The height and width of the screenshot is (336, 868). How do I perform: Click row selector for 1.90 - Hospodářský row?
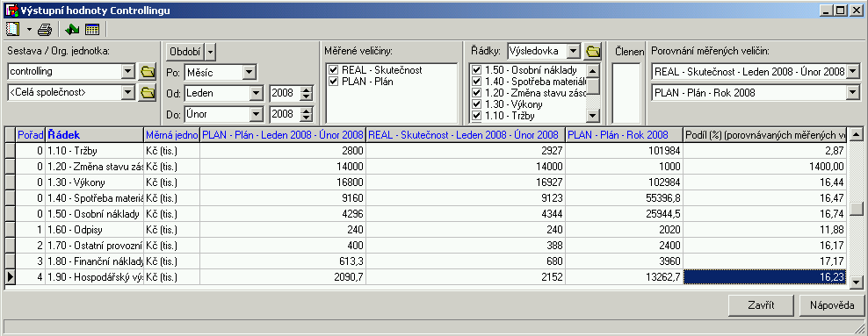[10, 277]
